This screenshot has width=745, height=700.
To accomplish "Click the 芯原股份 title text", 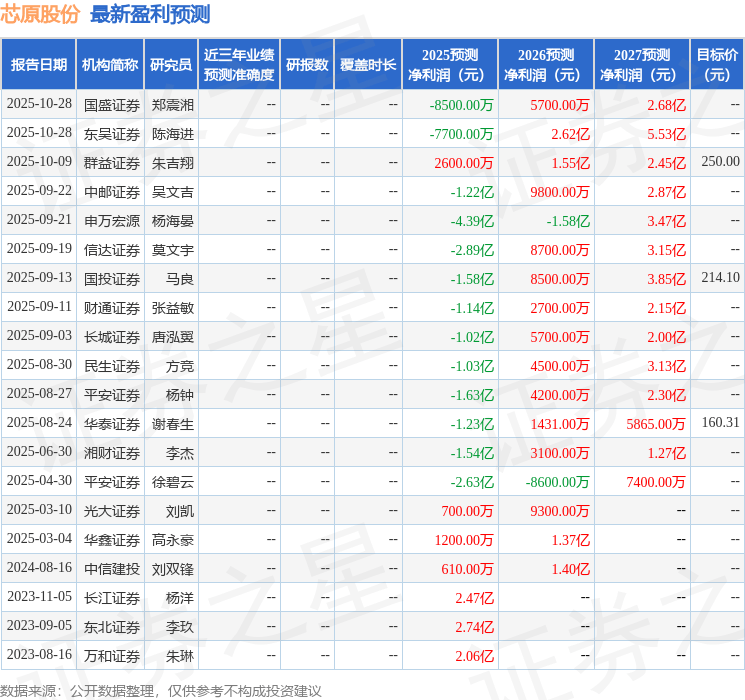I will (40, 14).
